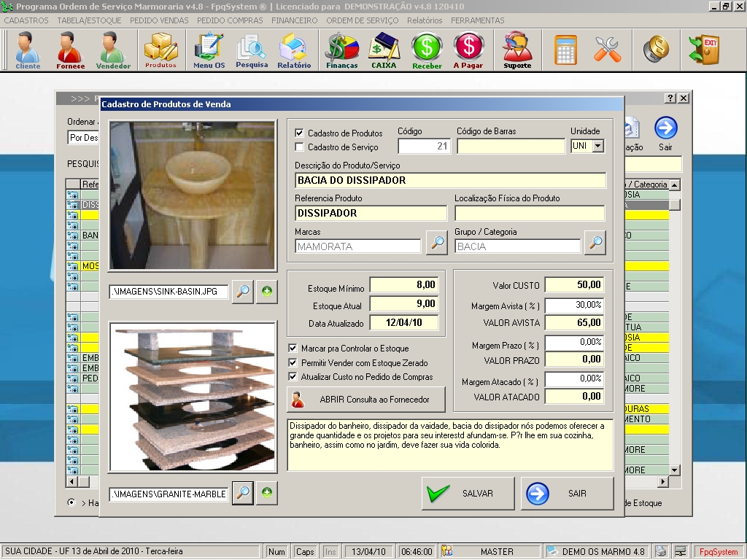Image resolution: width=747 pixels, height=560 pixels.
Task: Click the SALVAR button
Action: pyautogui.click(x=468, y=494)
